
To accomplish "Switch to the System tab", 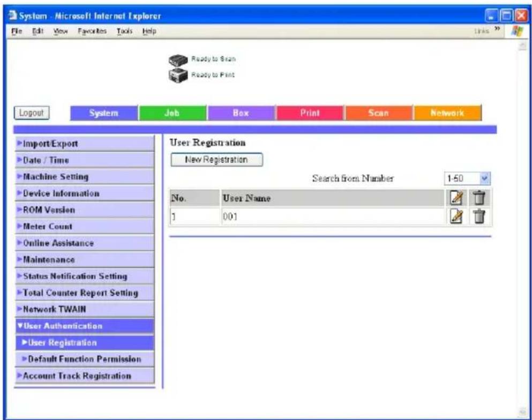I will (x=104, y=113).
